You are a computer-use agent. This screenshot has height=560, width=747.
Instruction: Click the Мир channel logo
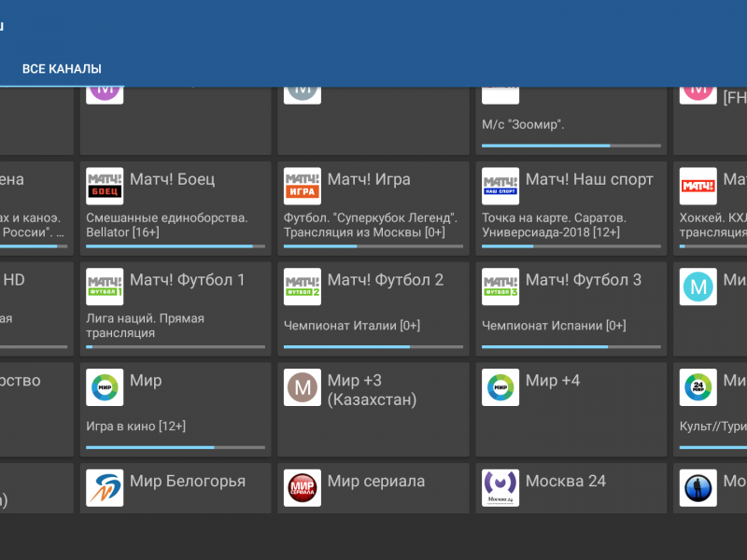pos(105,387)
